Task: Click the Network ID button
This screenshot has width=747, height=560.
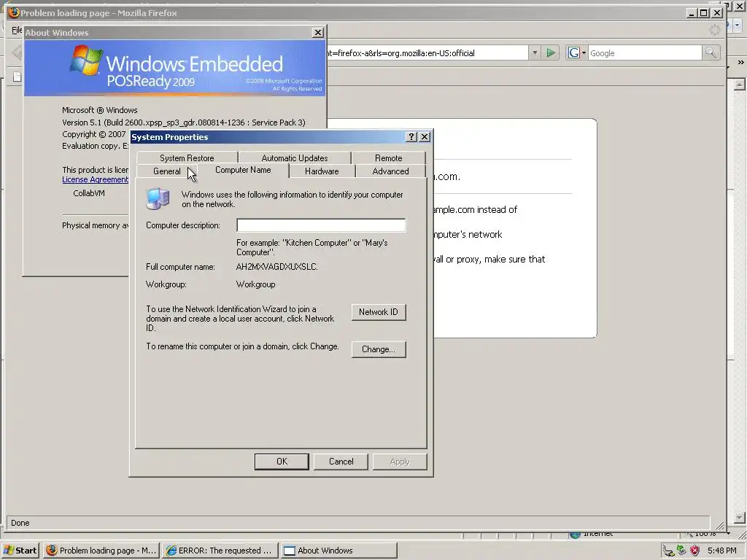Action: (x=379, y=312)
